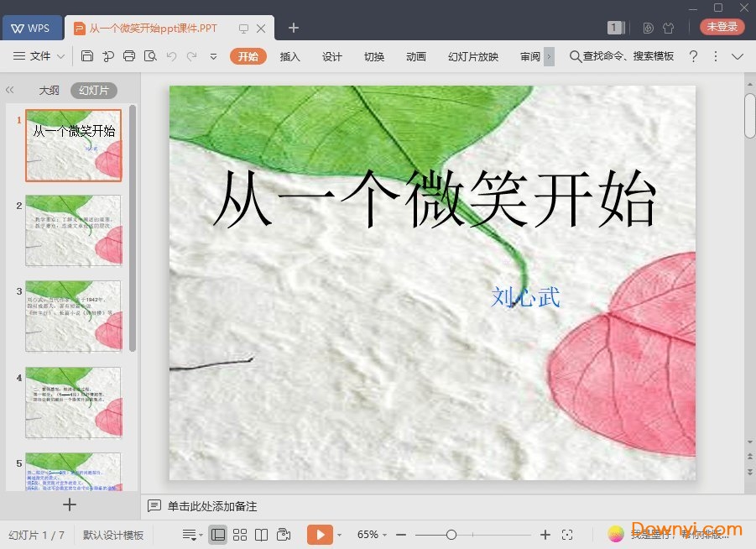Image resolution: width=756 pixels, height=549 pixels.
Task: Open the 幻灯片放映 ribbon tab
Action: 472,56
